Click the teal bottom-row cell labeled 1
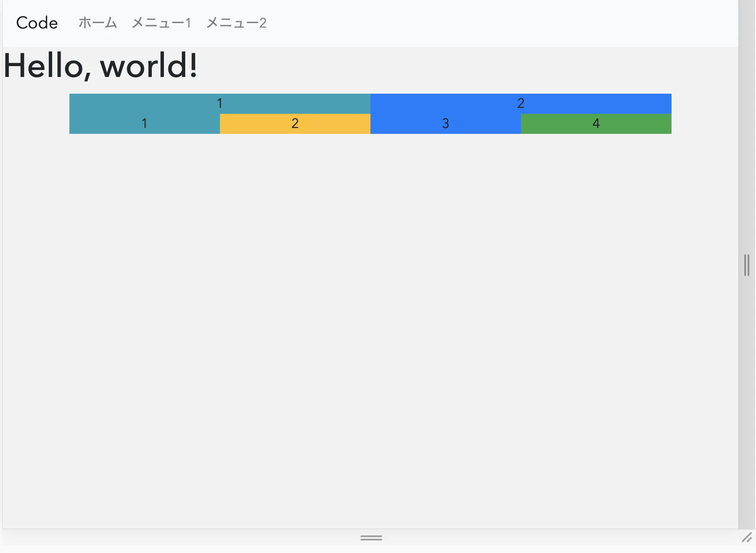The width and height of the screenshot is (756, 553). click(145, 124)
